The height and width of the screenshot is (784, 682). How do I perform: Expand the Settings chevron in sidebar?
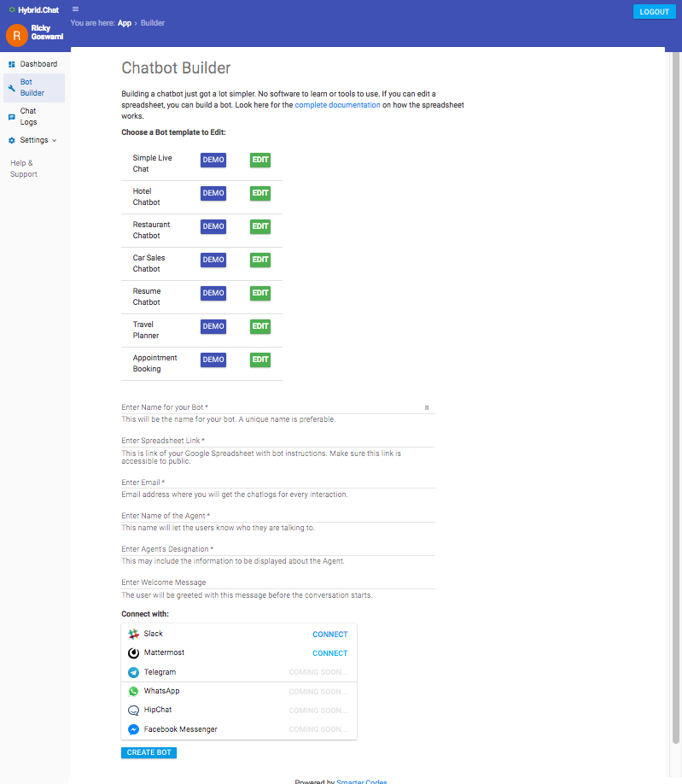(x=55, y=141)
